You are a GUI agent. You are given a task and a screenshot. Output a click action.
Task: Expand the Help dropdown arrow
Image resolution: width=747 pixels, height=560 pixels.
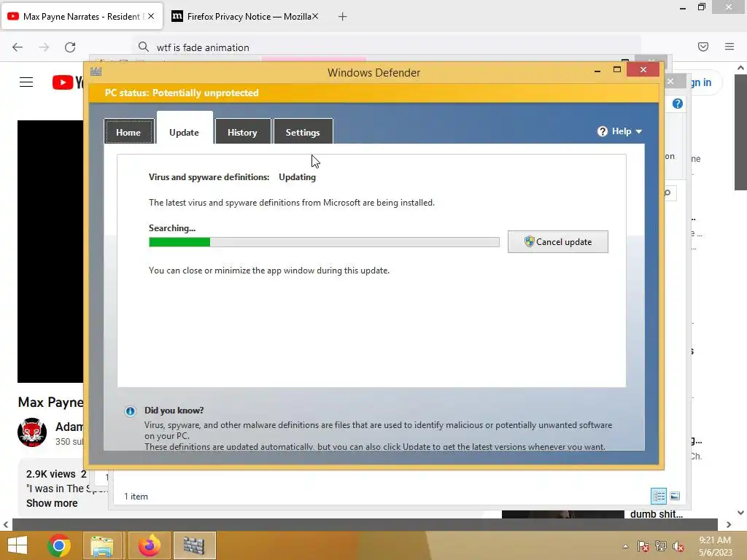pos(639,131)
